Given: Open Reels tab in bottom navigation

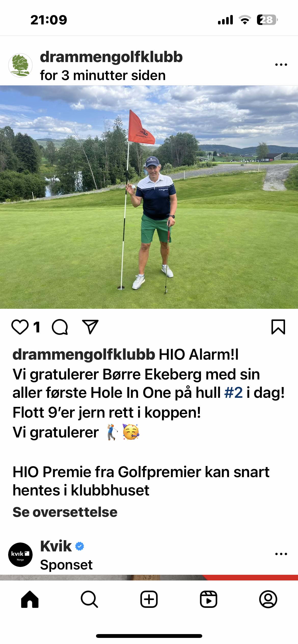Looking at the screenshot, I should [209, 599].
